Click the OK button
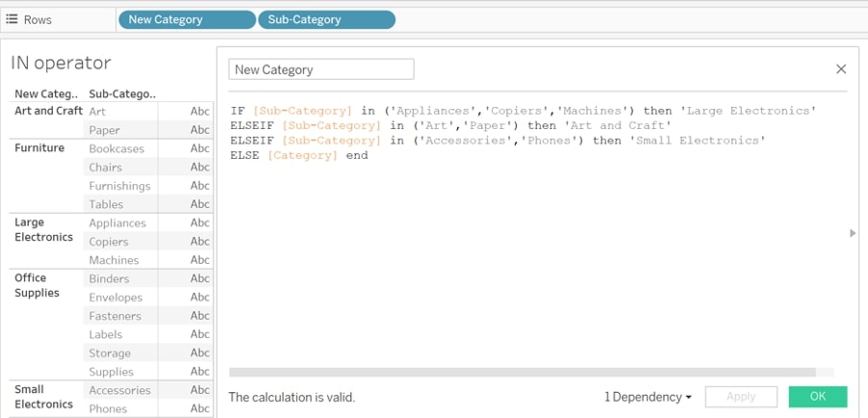The height and width of the screenshot is (418, 868). click(x=818, y=397)
